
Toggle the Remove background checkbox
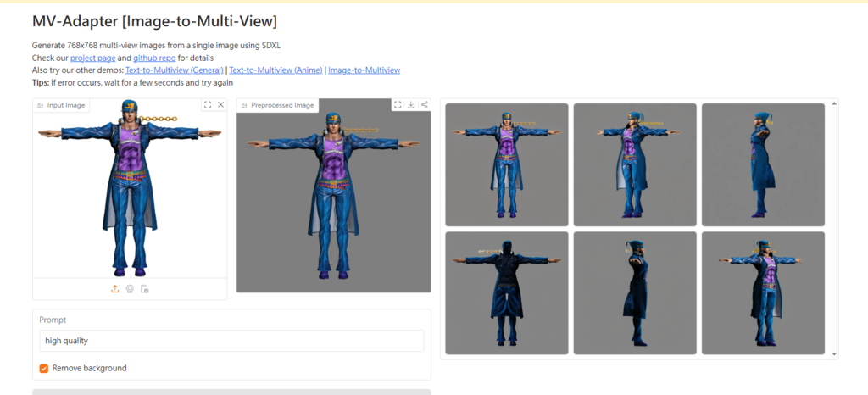pyautogui.click(x=44, y=369)
